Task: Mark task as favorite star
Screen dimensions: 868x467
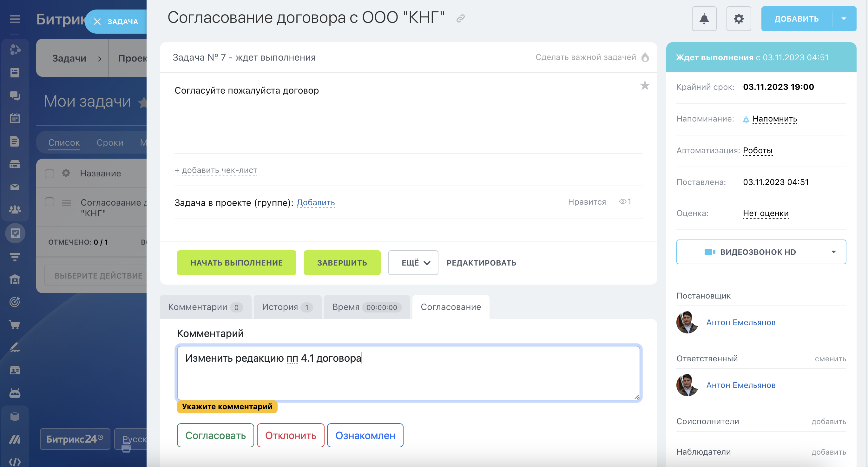Action: click(645, 86)
